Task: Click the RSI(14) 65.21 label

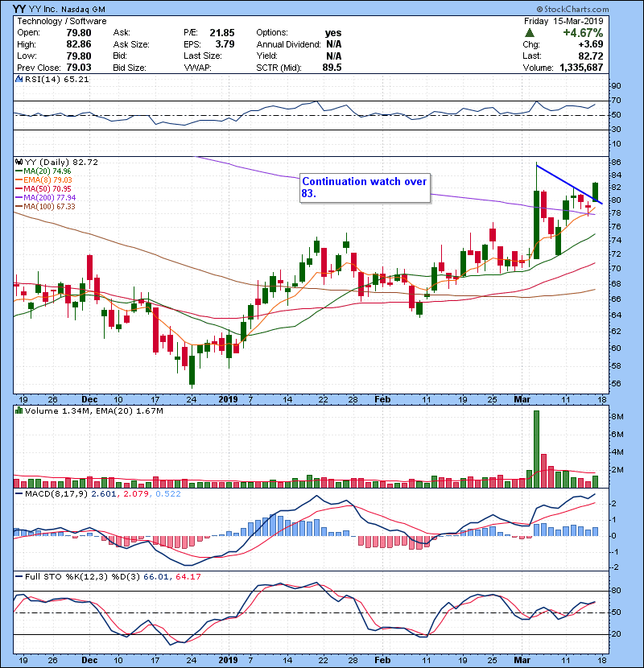Action: tap(57, 79)
